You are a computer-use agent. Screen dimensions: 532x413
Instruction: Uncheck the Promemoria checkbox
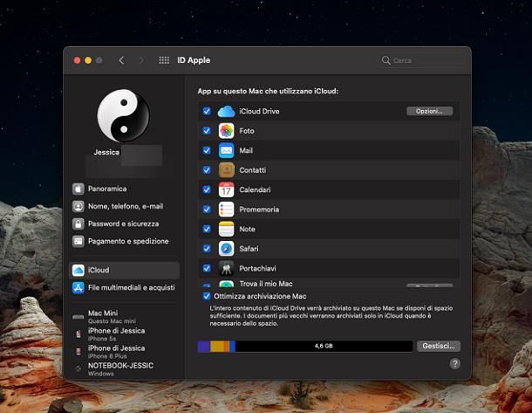click(x=207, y=210)
